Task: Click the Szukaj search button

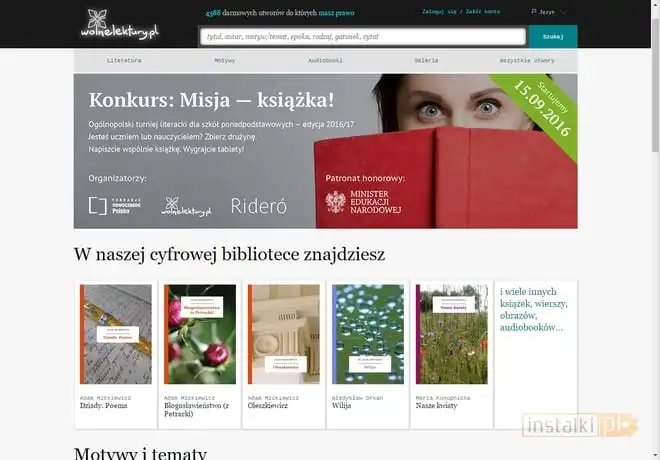Action: (x=553, y=37)
